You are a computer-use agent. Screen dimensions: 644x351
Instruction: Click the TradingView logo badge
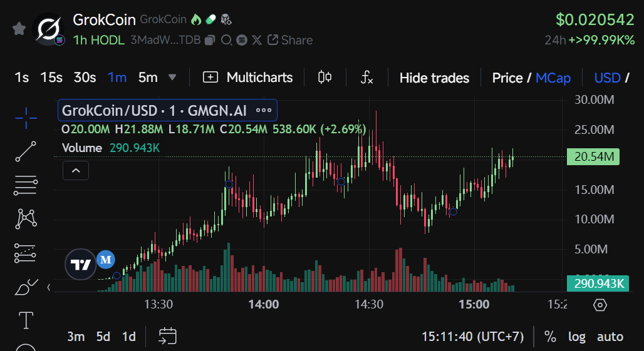(x=80, y=265)
